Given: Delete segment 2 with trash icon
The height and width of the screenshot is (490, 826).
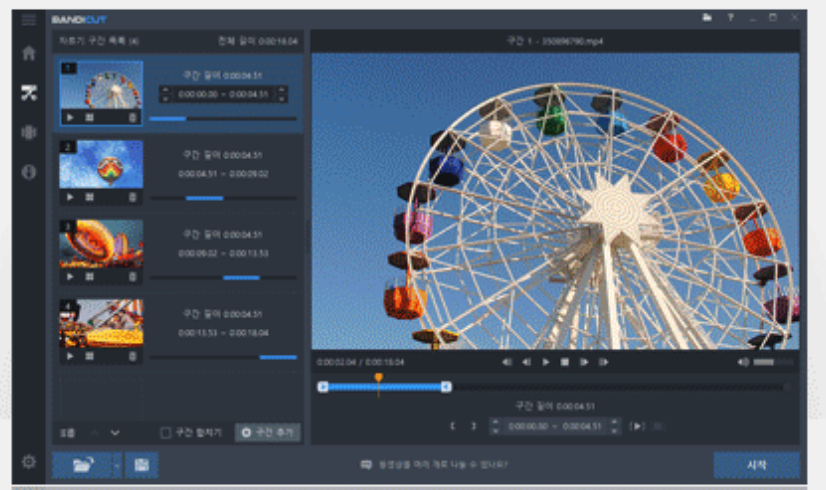Looking at the screenshot, I should [x=133, y=197].
